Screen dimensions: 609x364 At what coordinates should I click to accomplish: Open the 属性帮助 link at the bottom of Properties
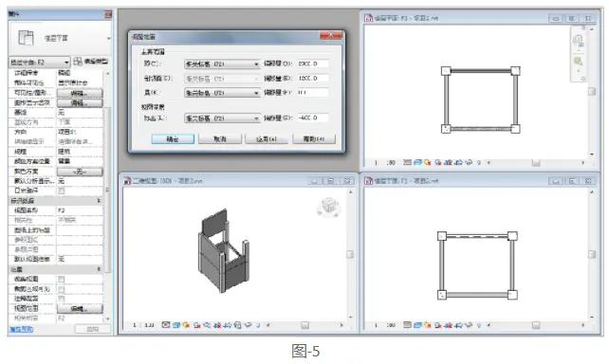pos(21,329)
